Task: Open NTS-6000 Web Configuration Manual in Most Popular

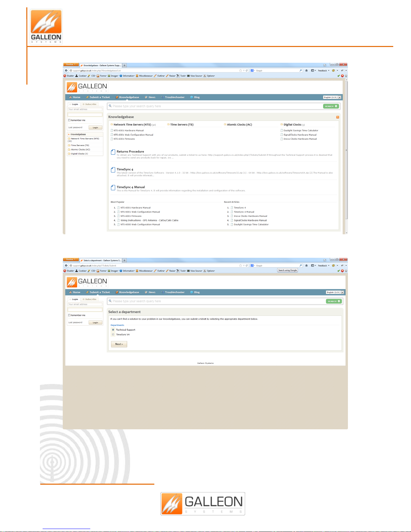Action: (x=140, y=225)
